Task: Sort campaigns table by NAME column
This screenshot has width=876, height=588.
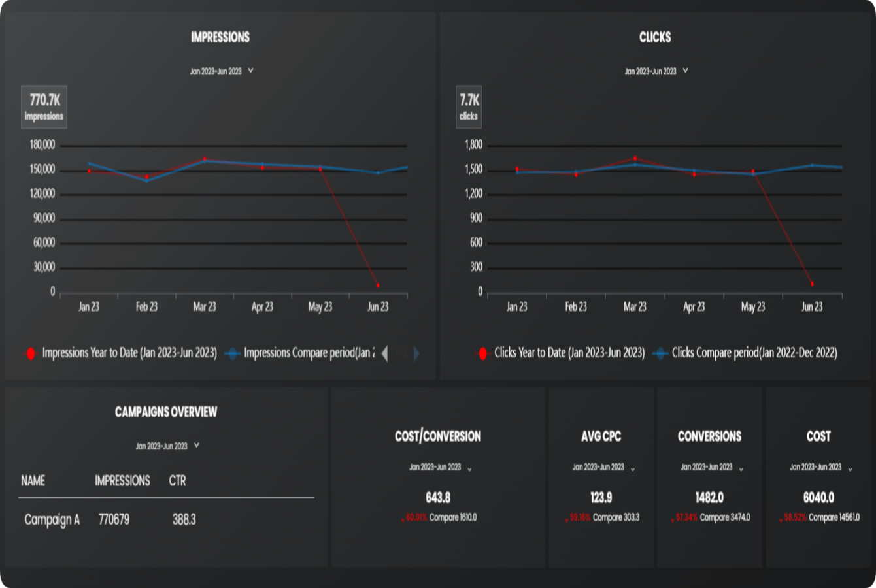Action: [33, 481]
